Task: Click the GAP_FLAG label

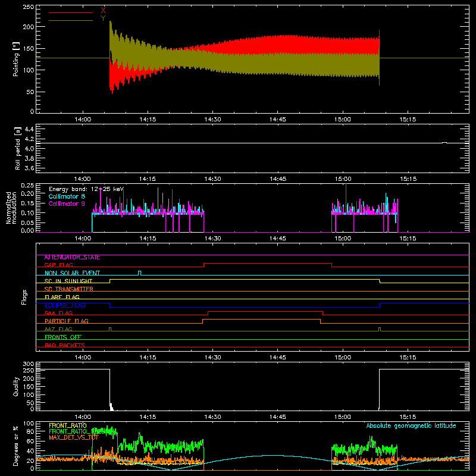Action: tap(59, 265)
